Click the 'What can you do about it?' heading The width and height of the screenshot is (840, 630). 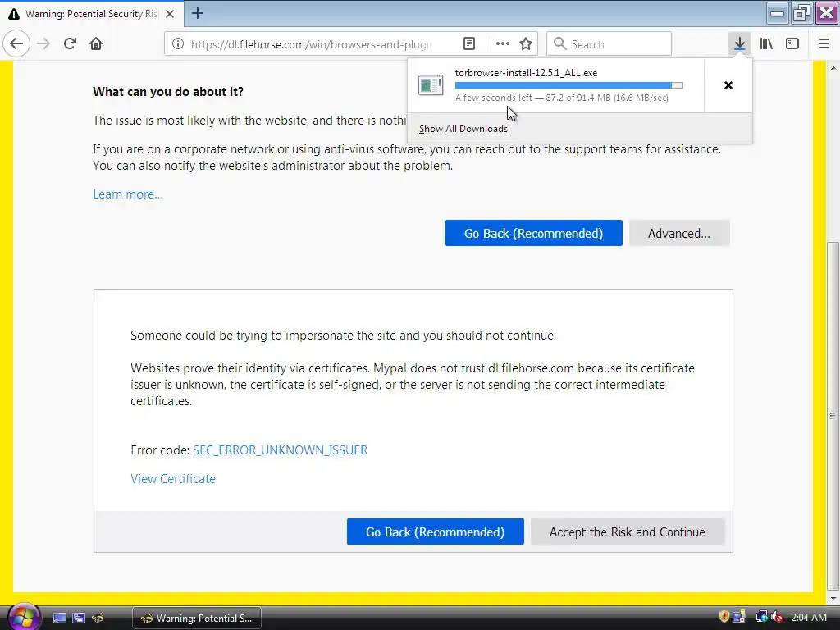point(168,92)
